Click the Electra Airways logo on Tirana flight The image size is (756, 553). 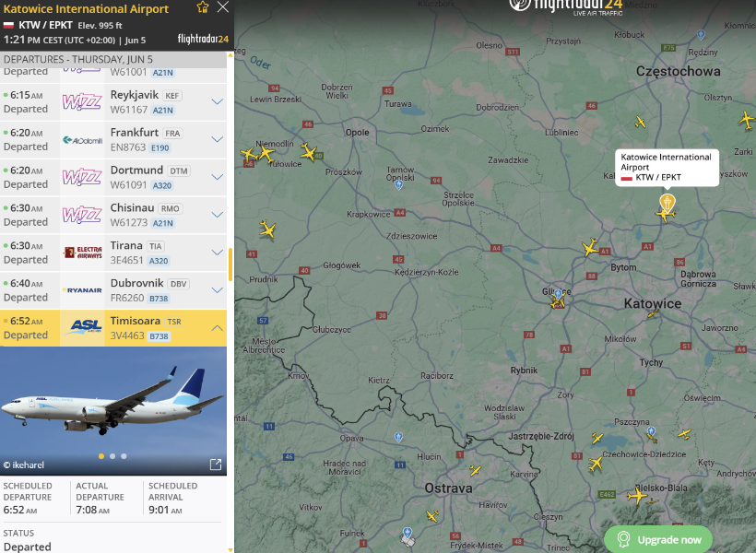(x=82, y=253)
